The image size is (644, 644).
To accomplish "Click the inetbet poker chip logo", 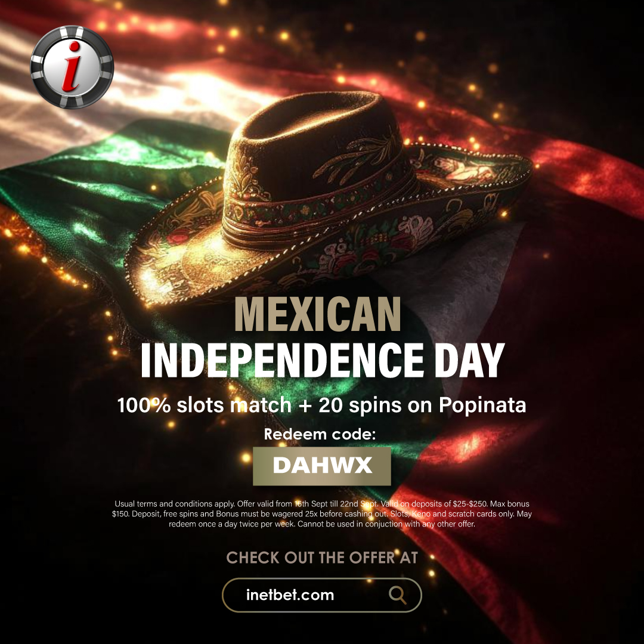I will click(x=72, y=67).
